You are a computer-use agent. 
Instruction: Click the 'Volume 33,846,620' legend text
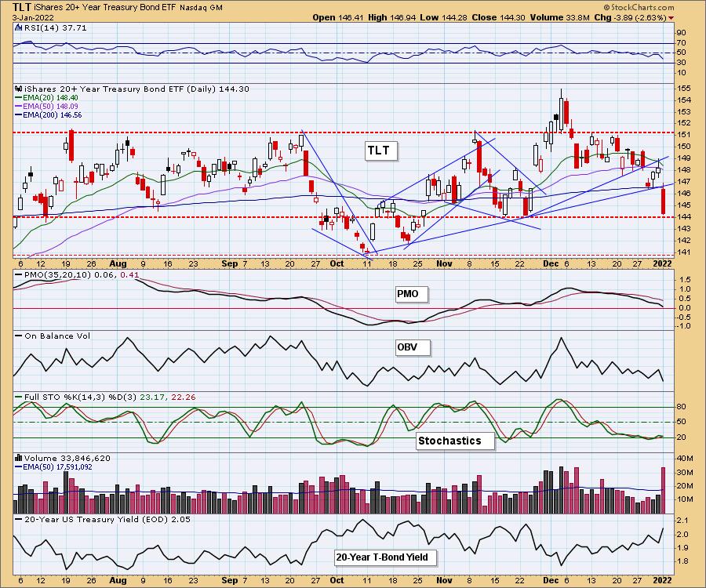pos(67,458)
